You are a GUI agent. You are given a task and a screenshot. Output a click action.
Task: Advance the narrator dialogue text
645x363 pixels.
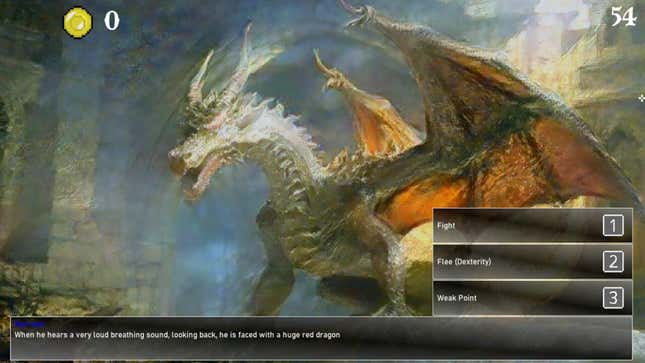click(x=177, y=335)
